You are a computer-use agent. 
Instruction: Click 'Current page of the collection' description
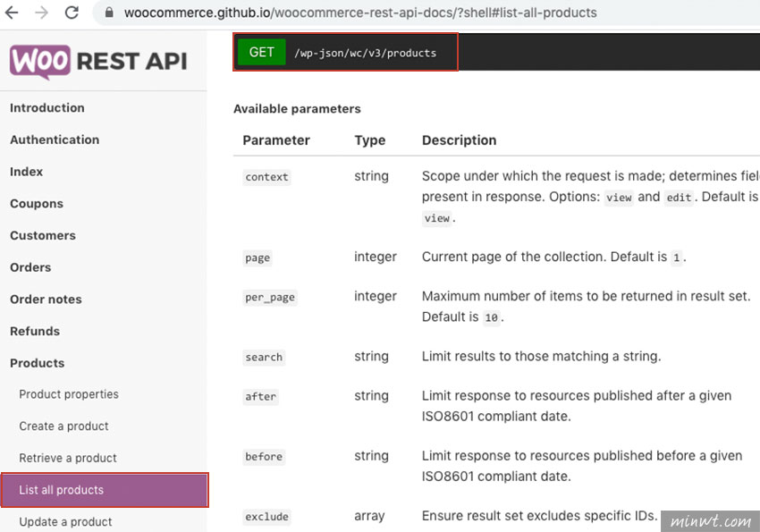(554, 258)
